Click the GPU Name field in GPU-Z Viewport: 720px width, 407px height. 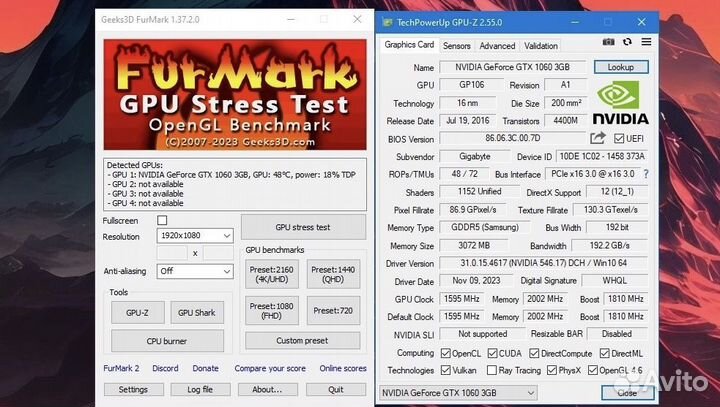[x=512, y=67]
